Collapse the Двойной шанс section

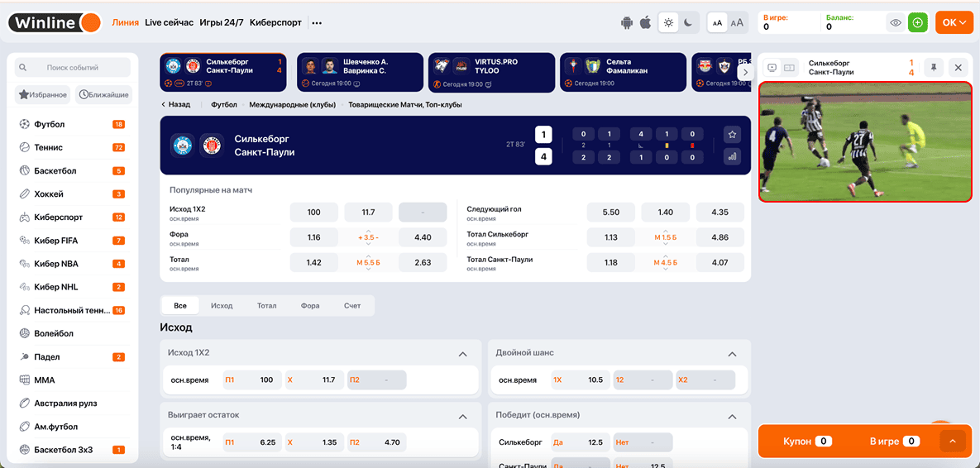click(x=731, y=354)
